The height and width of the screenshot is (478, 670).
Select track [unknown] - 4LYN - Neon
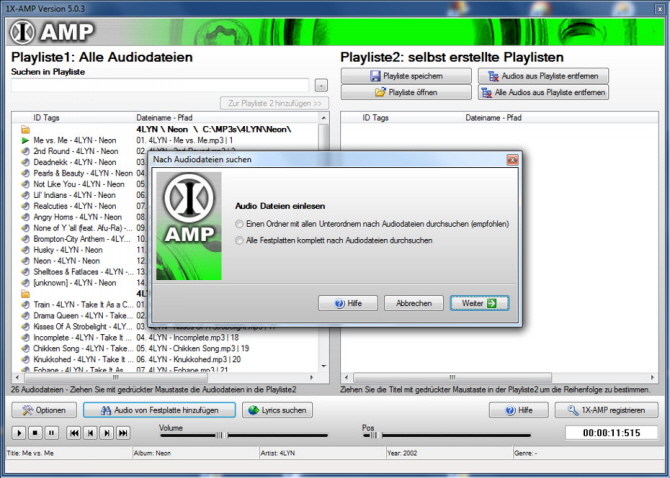75,283
